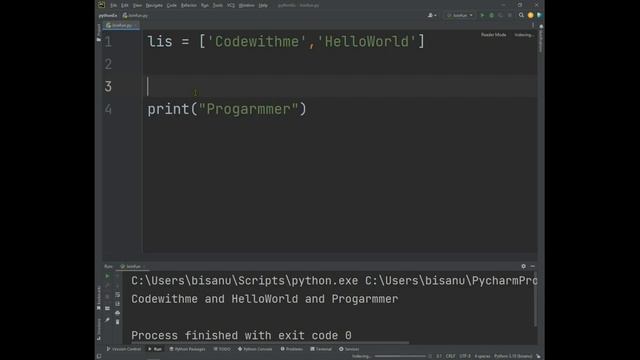
Task: Click the print("Progarmmer") code line
Action: point(227,109)
